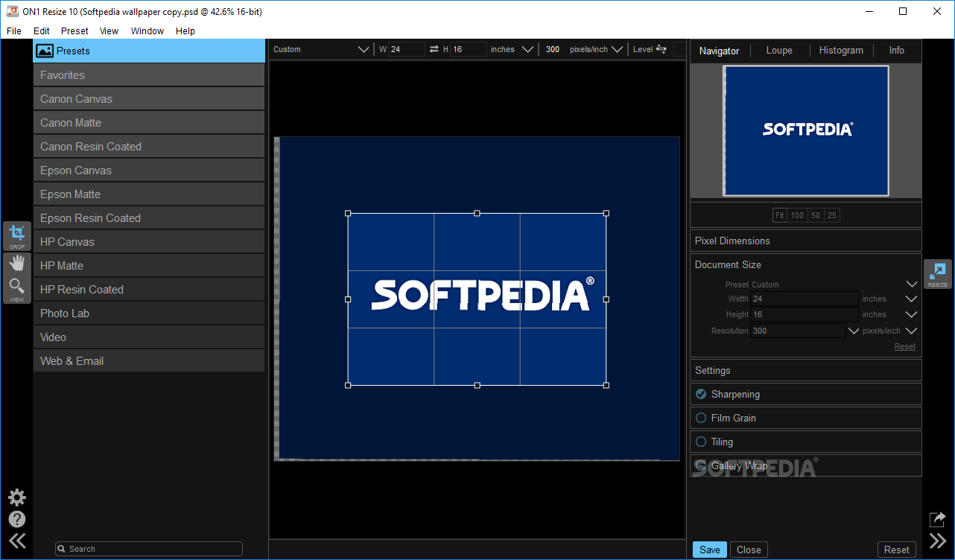Click the Resize module icon
The height and width of the screenshot is (560, 955).
937,273
